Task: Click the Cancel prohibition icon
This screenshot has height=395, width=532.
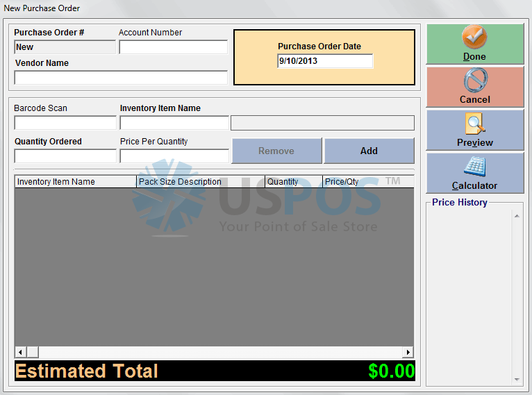Action: point(474,81)
